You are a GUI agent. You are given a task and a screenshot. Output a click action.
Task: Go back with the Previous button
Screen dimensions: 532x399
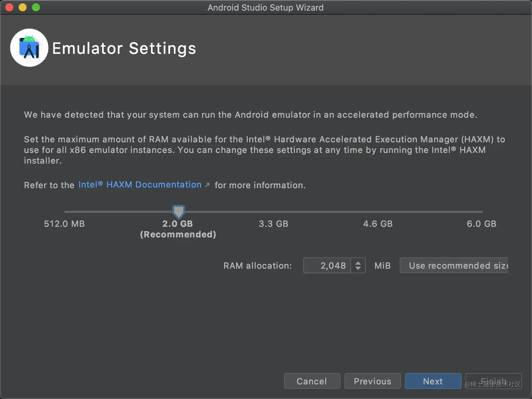coord(372,381)
